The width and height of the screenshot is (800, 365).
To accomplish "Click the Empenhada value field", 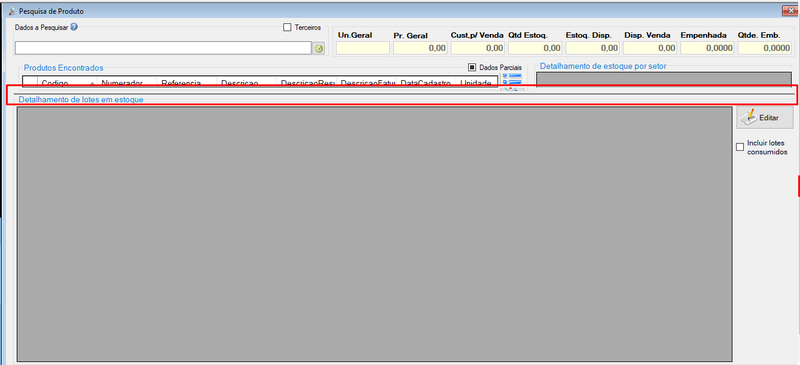I will (708, 48).
